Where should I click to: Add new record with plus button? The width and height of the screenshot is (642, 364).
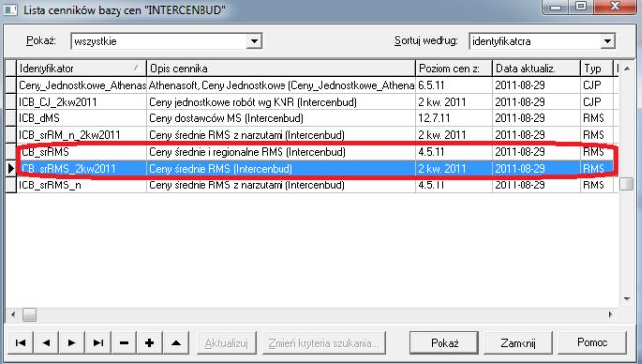149,342
